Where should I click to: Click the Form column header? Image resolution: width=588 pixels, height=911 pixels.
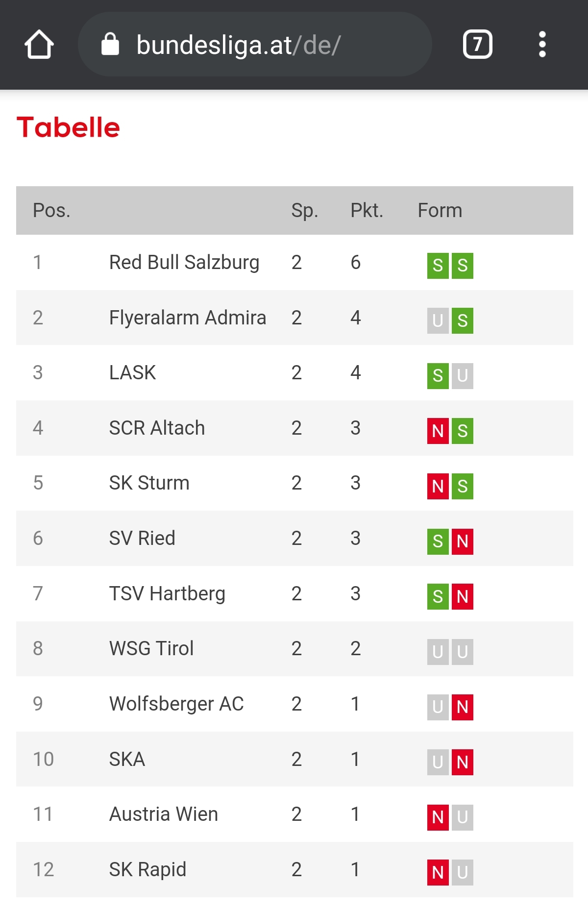point(440,211)
